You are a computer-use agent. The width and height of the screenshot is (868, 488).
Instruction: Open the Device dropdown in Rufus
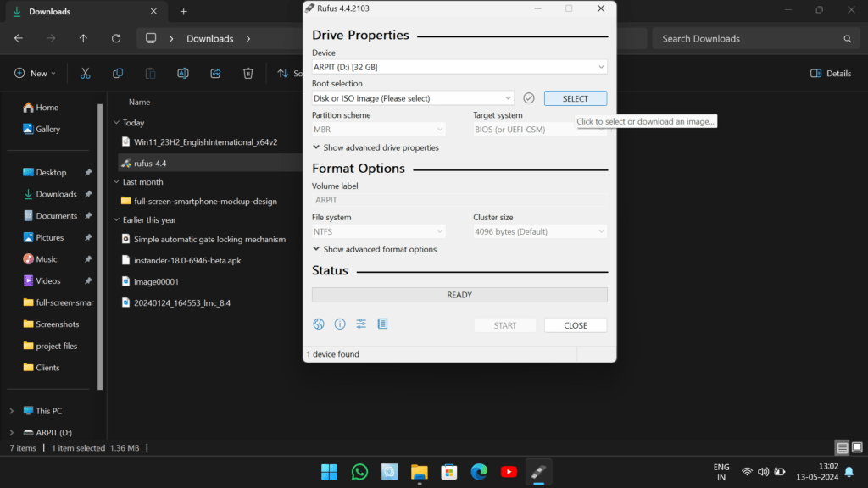459,67
